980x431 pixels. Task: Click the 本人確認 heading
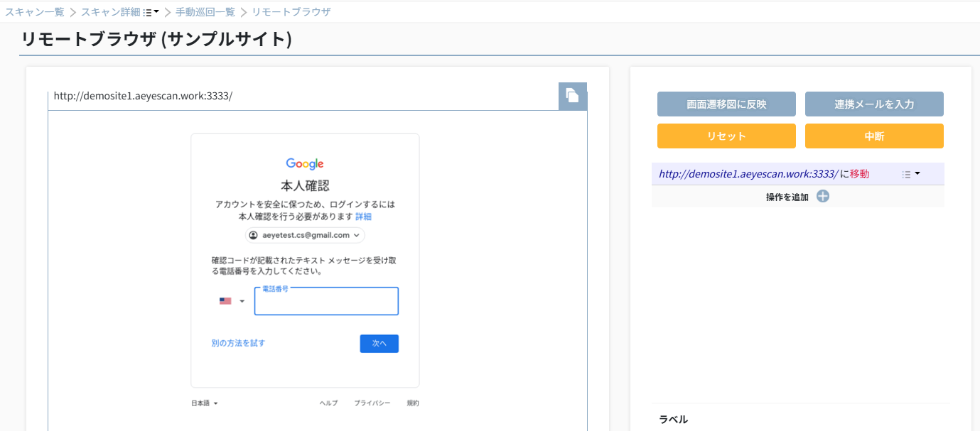pyautogui.click(x=305, y=186)
